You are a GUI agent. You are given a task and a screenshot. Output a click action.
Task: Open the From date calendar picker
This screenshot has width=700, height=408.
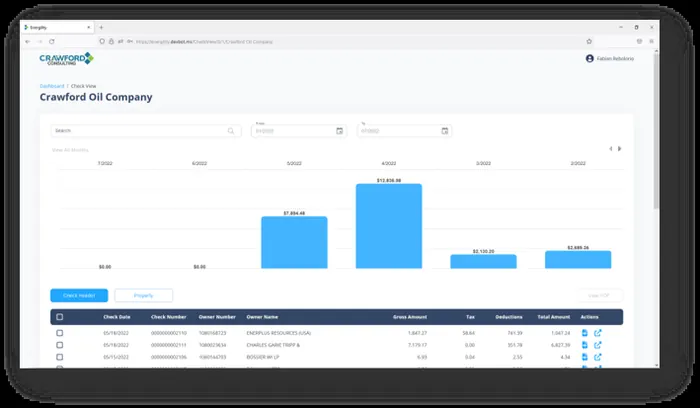click(x=339, y=131)
